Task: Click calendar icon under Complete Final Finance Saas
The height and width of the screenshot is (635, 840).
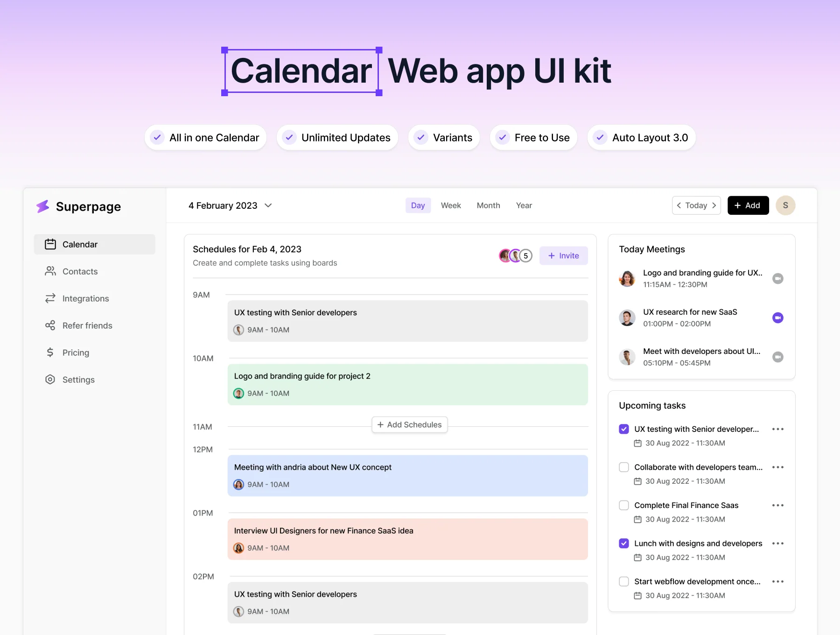Action: (637, 519)
